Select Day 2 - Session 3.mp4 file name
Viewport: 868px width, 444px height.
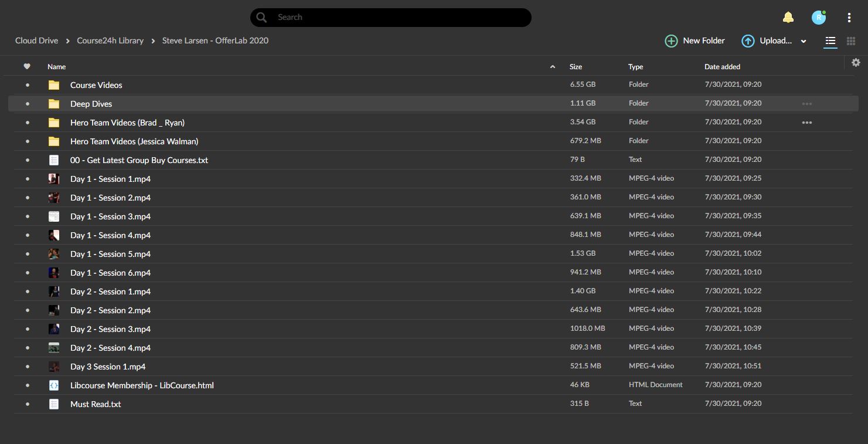click(110, 329)
